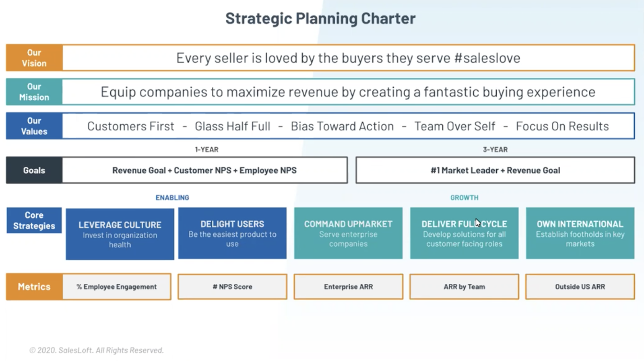Click the Leverage Culture strategy card
Screen dimensions: 644x361
tap(120, 234)
